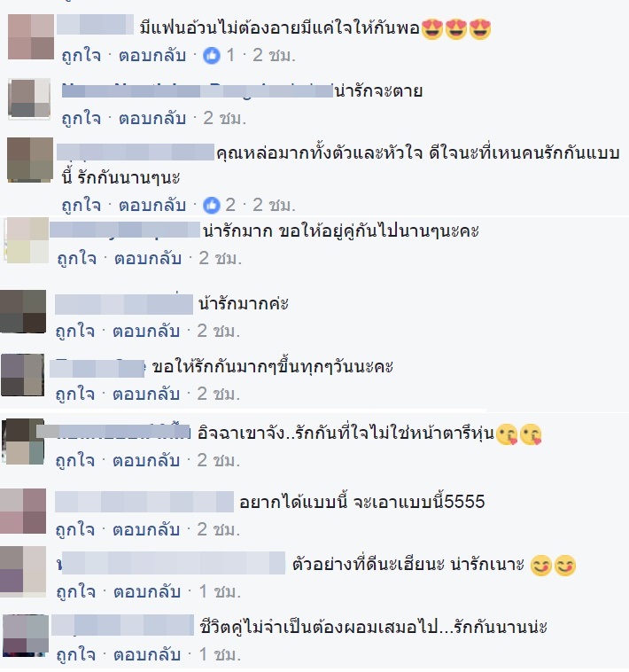The image size is (629, 672).
Task: Open avatar beside the "น่ารักจะตาย" comment
Action: click(29, 98)
